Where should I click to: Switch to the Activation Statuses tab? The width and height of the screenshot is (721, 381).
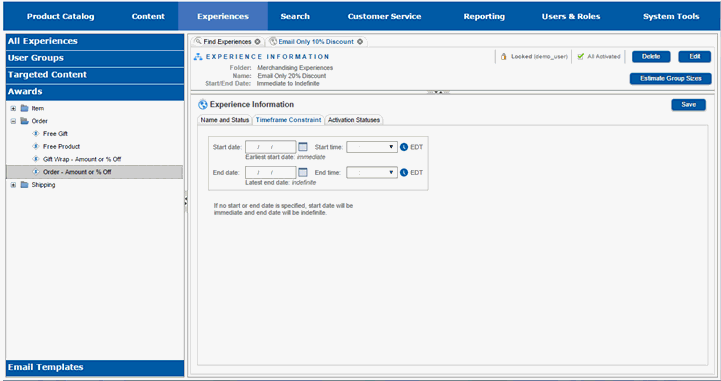click(x=354, y=120)
